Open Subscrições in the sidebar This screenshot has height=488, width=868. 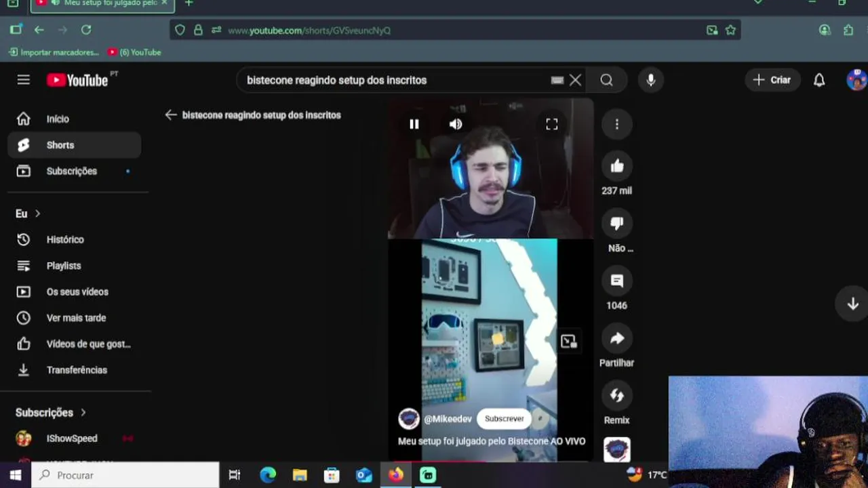pyautogui.click(x=75, y=171)
